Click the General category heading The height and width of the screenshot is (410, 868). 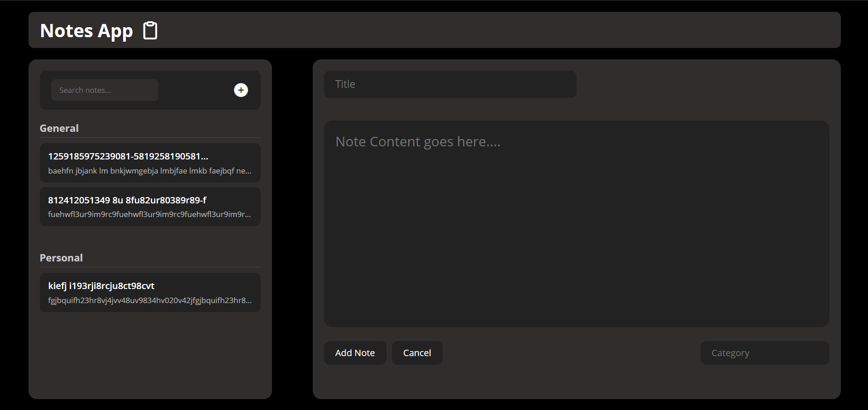click(59, 128)
